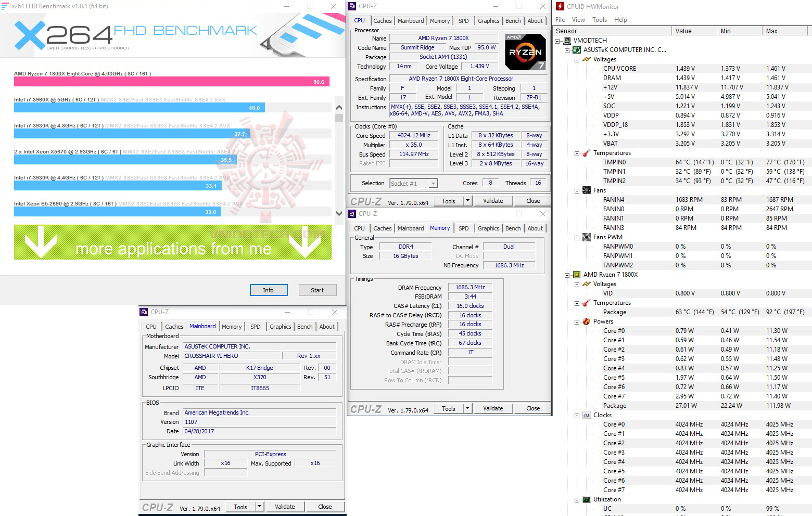The image size is (812, 516).
Task: Collapse the ASUSTeK COMPUTER INC. node
Action: pos(567,50)
